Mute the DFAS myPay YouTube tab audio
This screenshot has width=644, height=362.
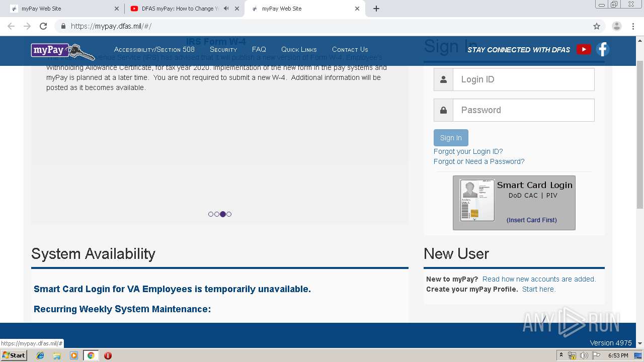click(x=226, y=9)
